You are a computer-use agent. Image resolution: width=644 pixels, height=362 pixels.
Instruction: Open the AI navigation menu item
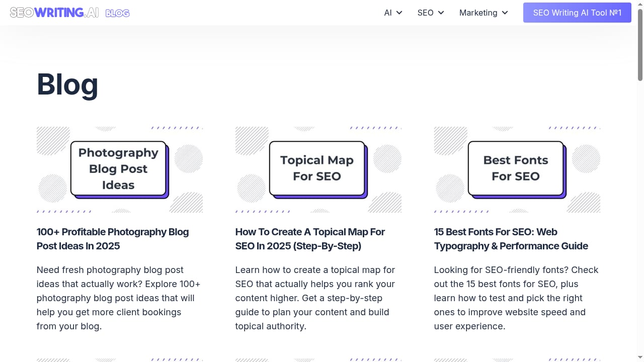(x=388, y=13)
